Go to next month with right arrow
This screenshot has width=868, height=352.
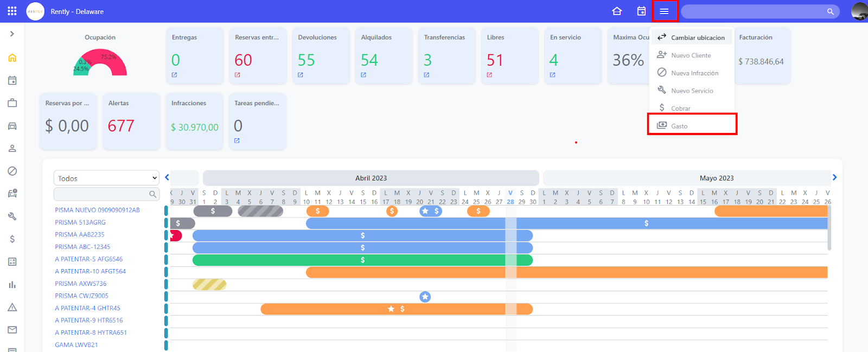point(834,177)
